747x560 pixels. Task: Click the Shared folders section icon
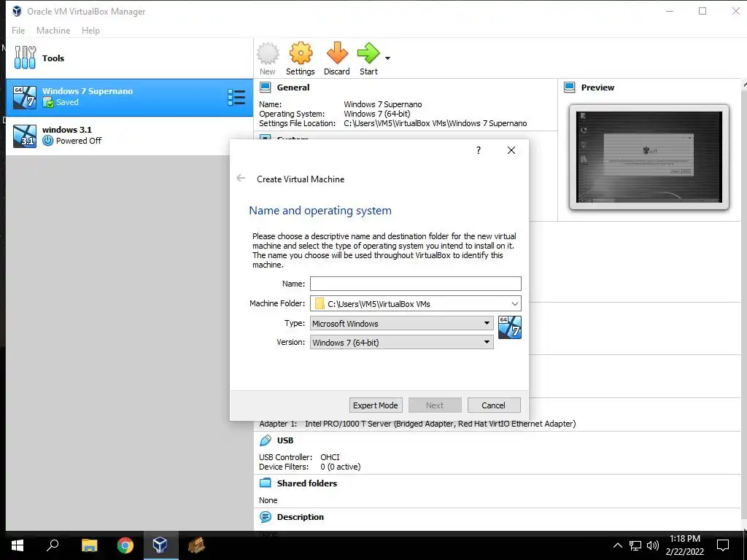266,483
